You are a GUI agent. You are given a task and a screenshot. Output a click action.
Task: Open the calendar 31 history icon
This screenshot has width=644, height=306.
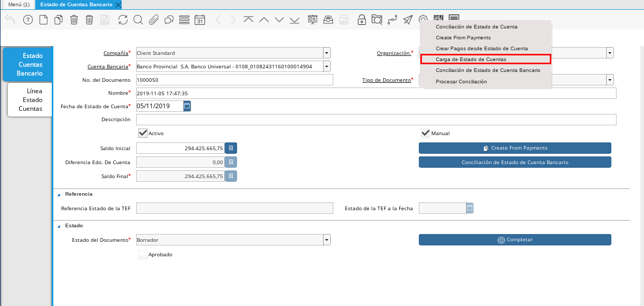click(200, 20)
